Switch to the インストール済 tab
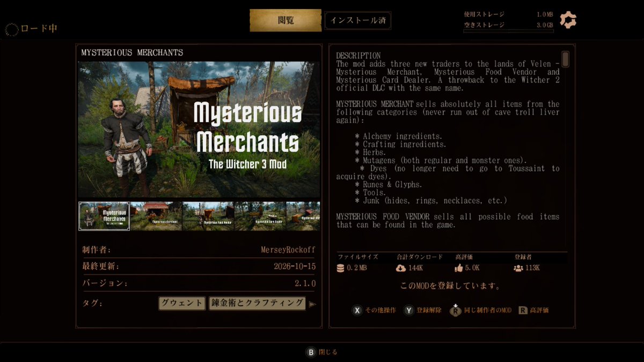This screenshot has width=644, height=362. (x=357, y=20)
